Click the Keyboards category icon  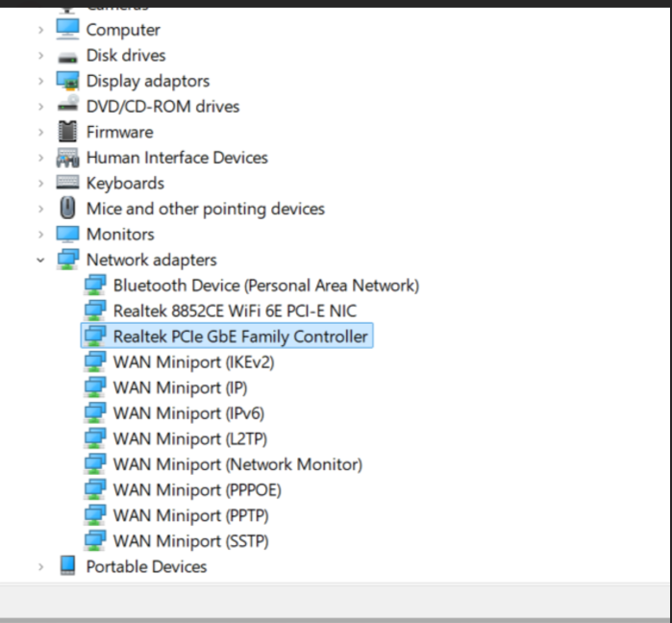click(x=67, y=183)
